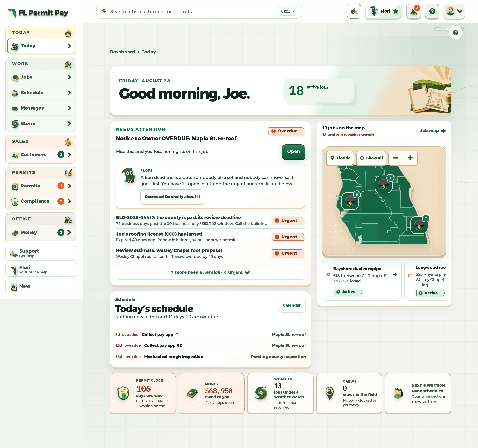Screen dimensions: 478x448
Task: Click the Collect pay app #1 row
Action: (x=210, y=335)
